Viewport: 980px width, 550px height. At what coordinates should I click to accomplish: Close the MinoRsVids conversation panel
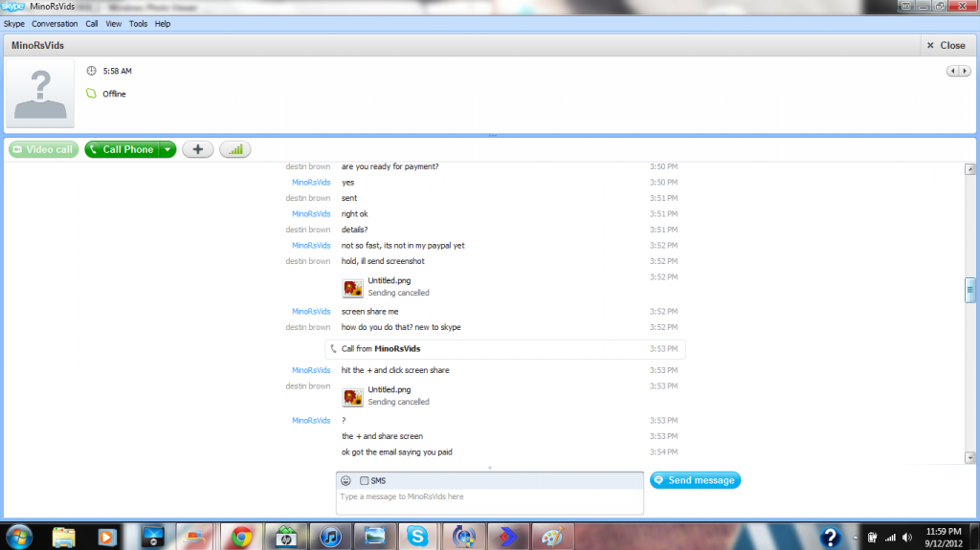click(947, 46)
